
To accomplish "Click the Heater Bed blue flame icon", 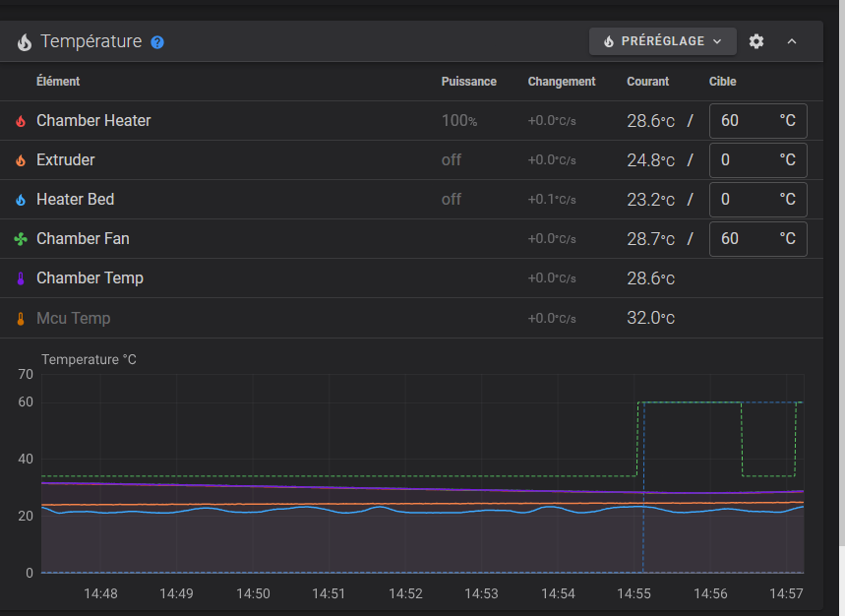I will [21, 200].
